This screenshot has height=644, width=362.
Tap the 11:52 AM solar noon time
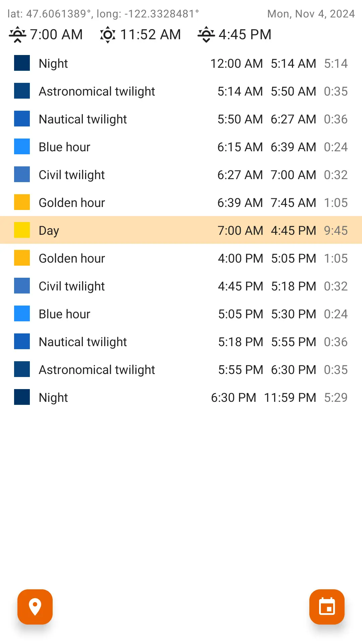click(x=150, y=35)
